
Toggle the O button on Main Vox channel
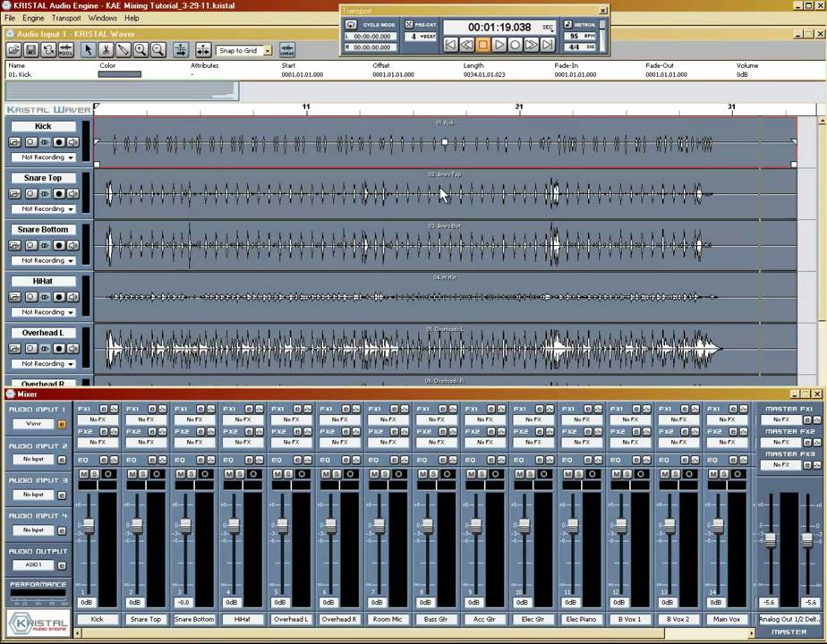(x=737, y=474)
